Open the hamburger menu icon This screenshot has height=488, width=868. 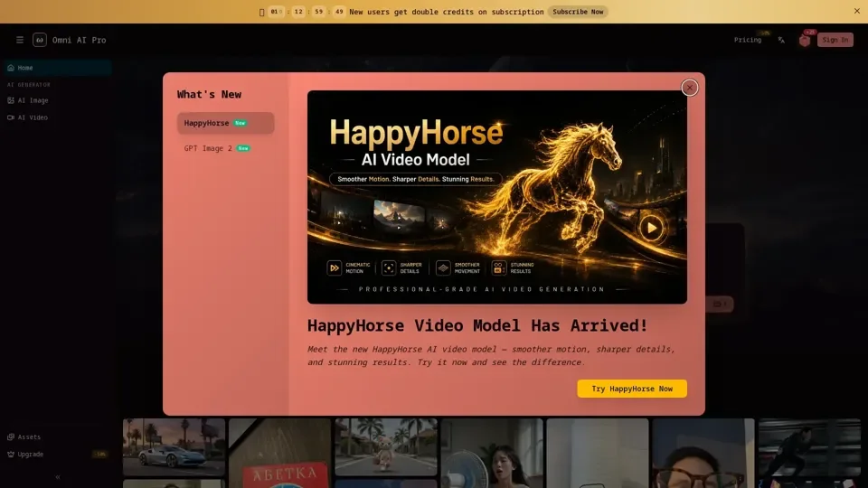point(19,40)
